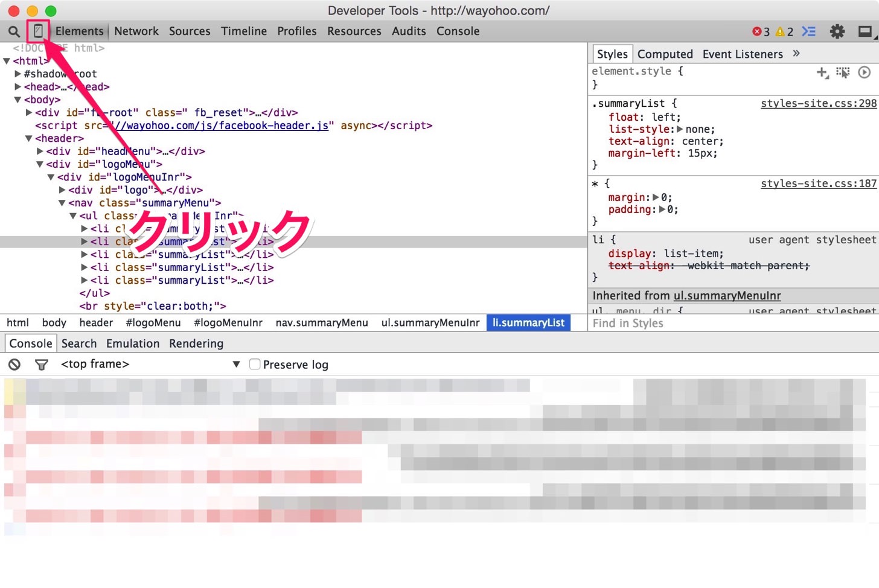The width and height of the screenshot is (879, 588).
Task: Open styles-site.css:298 source link
Action: tap(819, 103)
